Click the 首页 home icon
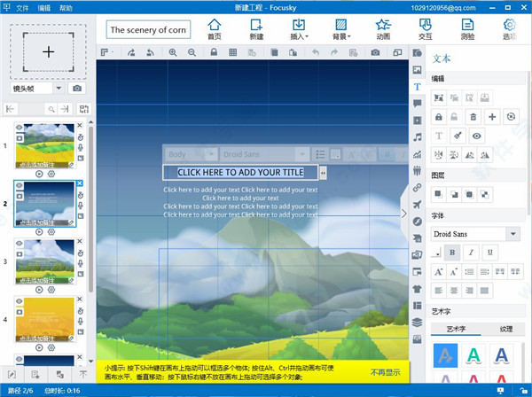Viewport: 532px width, 397px height. coord(215,28)
